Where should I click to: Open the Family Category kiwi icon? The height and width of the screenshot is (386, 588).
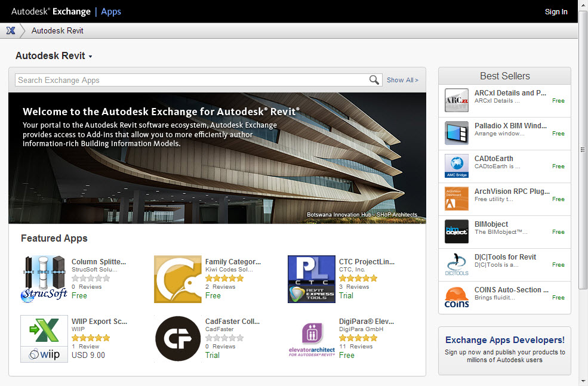click(x=178, y=279)
